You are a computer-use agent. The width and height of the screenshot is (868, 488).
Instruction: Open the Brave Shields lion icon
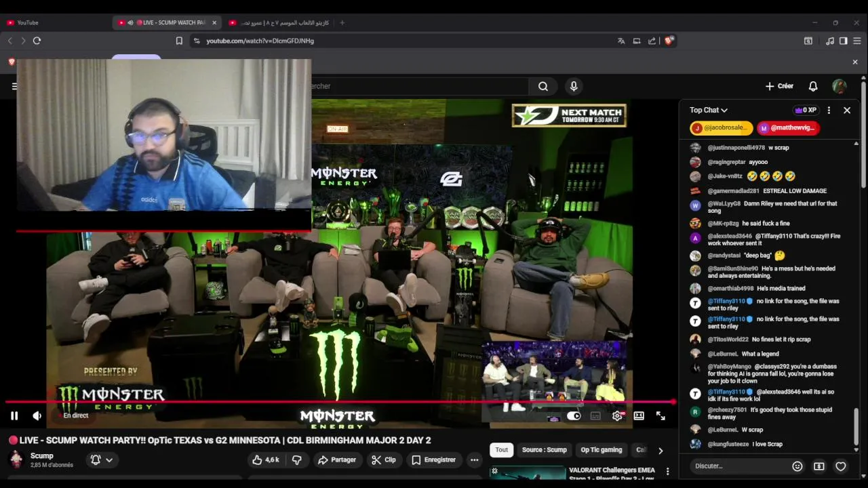coord(669,41)
